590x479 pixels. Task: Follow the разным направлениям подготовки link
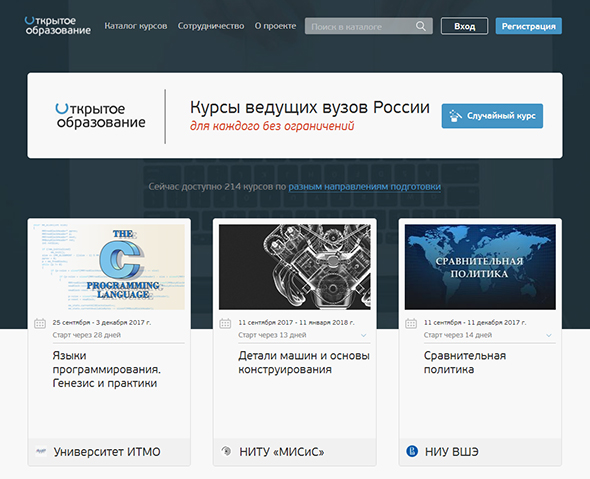(x=365, y=187)
